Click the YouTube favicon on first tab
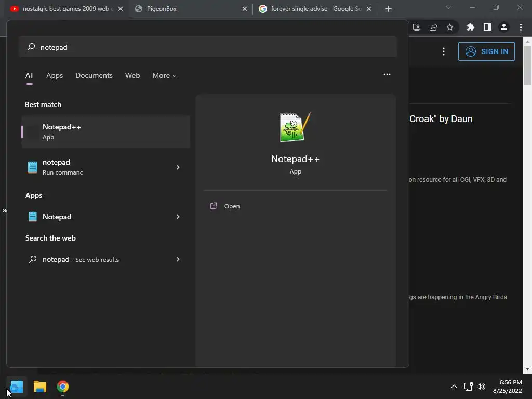 tap(14, 9)
